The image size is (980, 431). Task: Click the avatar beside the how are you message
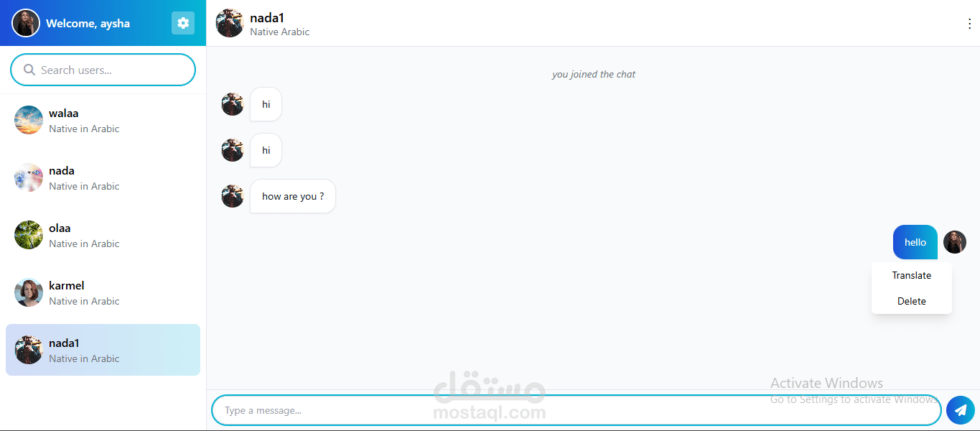pyautogui.click(x=233, y=196)
